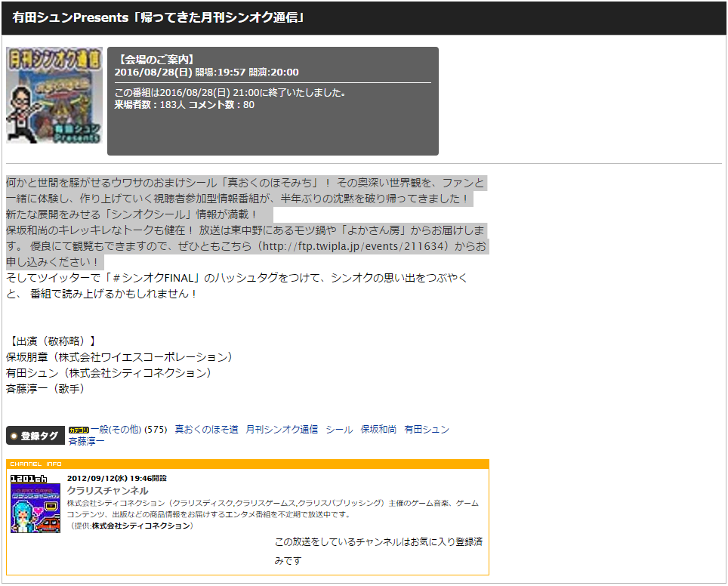The image size is (728, 586).
Task: Click the クラリスチャンネル channel thumbnail
Action: pyautogui.click(x=35, y=508)
